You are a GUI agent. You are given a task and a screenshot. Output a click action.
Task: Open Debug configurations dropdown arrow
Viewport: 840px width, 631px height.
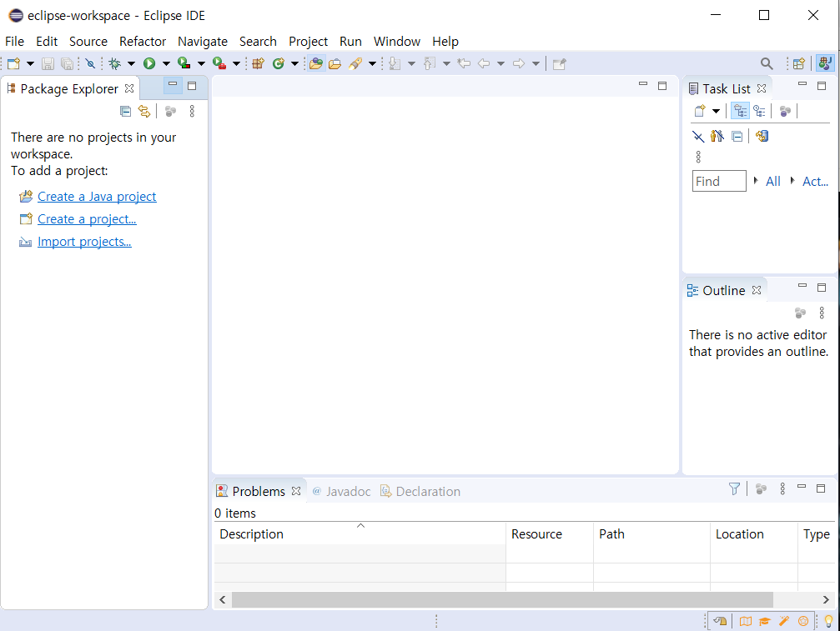click(131, 63)
